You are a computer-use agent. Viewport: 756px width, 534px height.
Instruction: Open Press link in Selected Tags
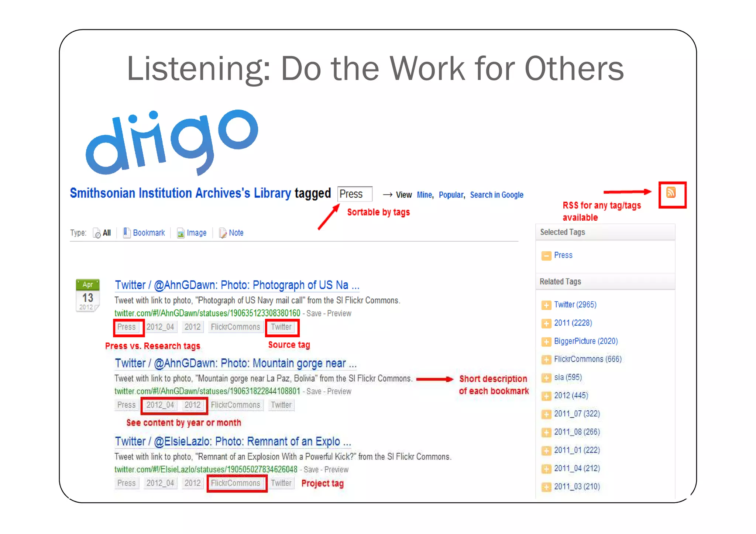tap(563, 255)
